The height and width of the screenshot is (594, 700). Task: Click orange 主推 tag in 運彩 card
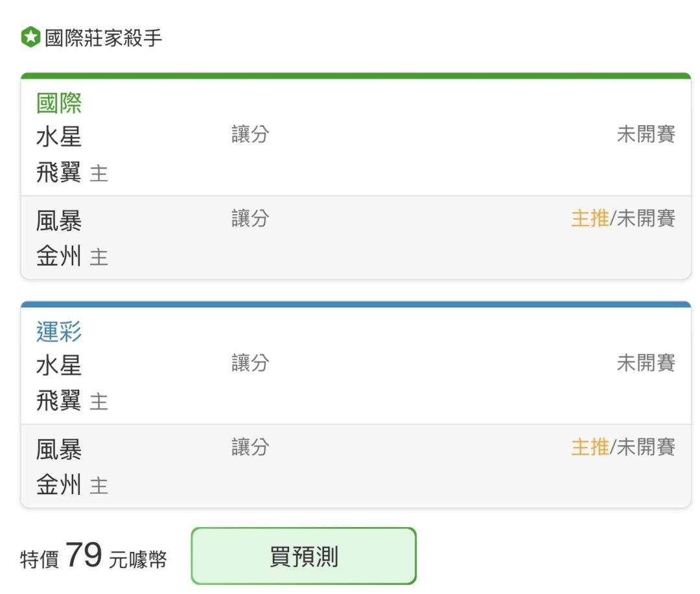[590, 447]
